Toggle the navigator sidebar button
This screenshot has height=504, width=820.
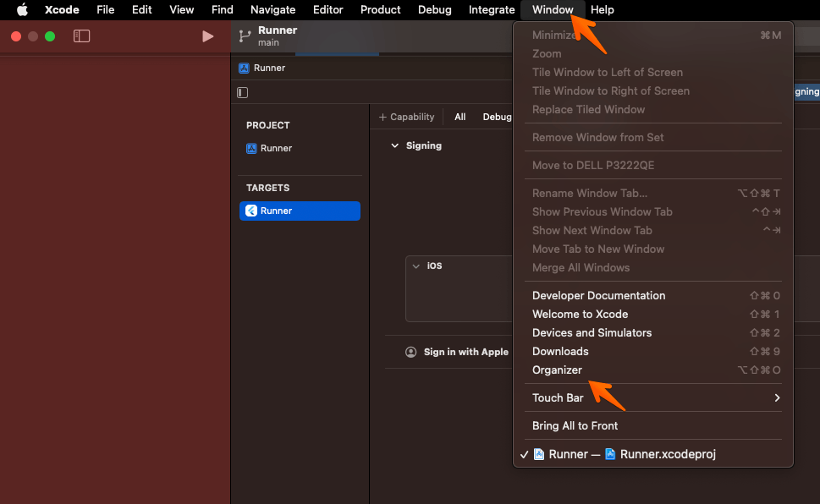coord(81,36)
